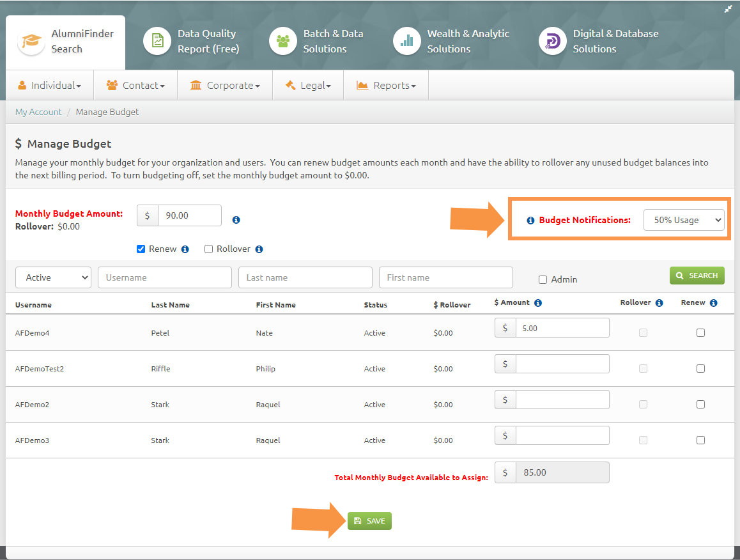Expand the Individual menu
This screenshot has width=740, height=560.
[x=49, y=86]
